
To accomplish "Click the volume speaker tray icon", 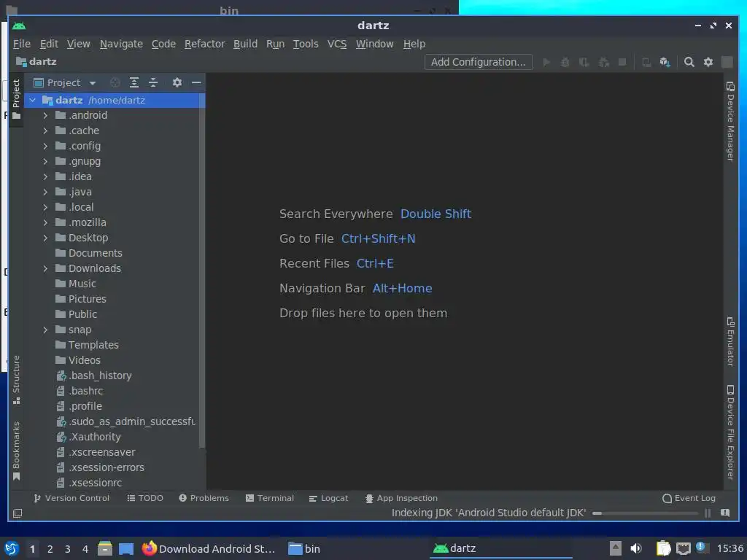I will click(x=636, y=548).
